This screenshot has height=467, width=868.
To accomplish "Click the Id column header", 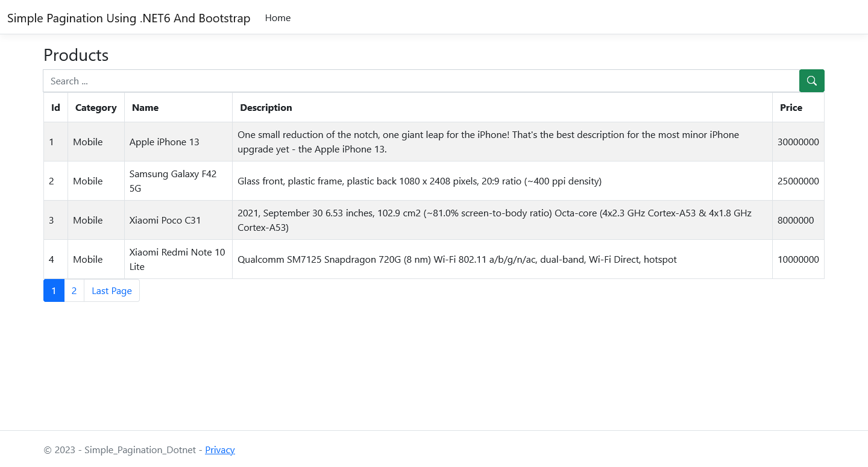I will (x=55, y=107).
